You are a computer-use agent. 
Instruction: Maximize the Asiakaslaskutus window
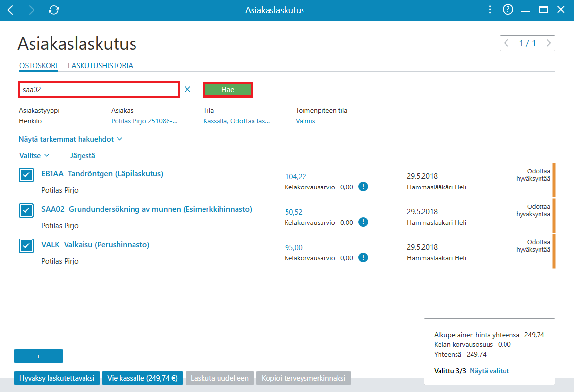tap(543, 10)
